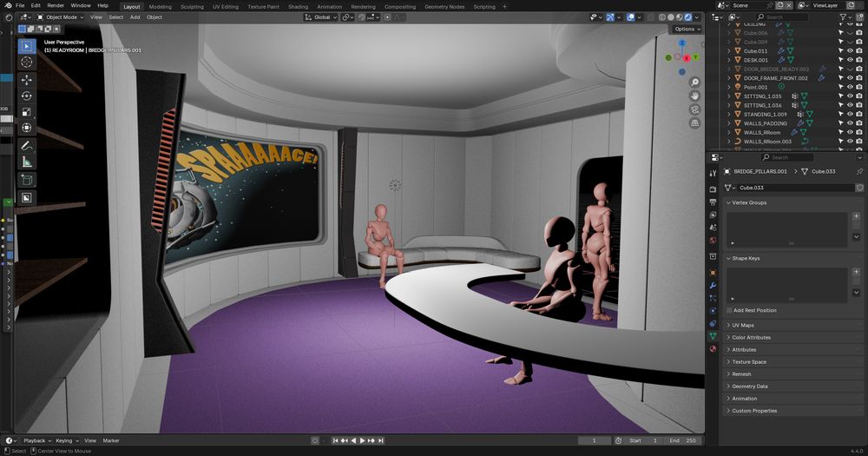Screen dimensions: 868x456
Task: Toggle selectability arrow for WALLS_RRoom
Action: click(x=841, y=132)
